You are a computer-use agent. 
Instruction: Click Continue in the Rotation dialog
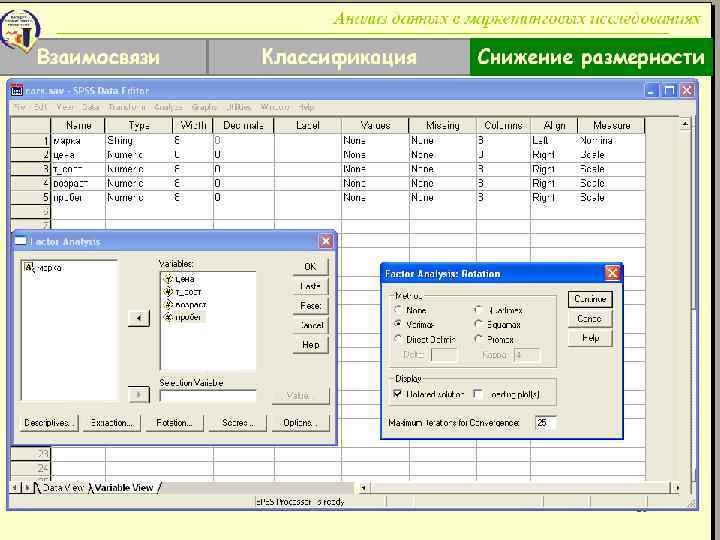pyautogui.click(x=590, y=299)
